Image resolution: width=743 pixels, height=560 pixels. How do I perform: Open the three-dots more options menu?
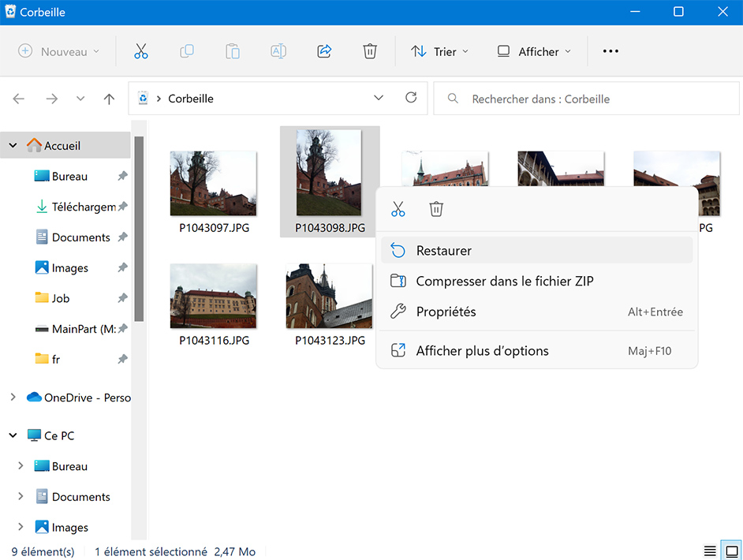tap(610, 51)
